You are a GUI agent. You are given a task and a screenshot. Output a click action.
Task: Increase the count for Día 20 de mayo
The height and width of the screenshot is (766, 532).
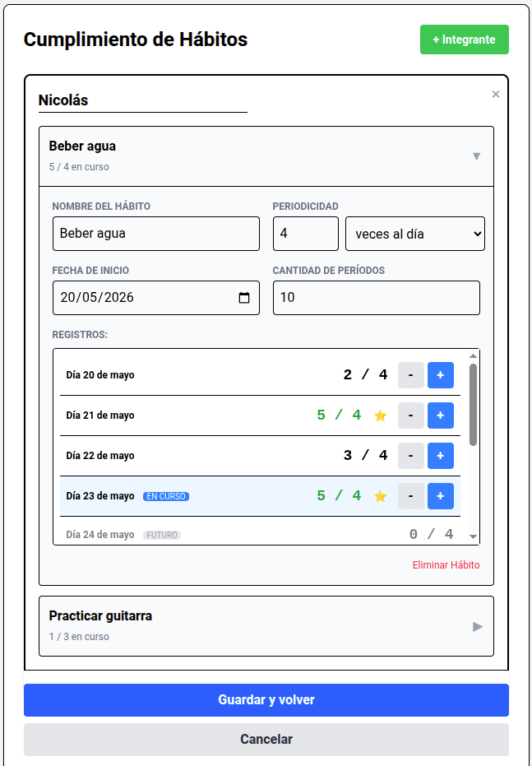441,375
